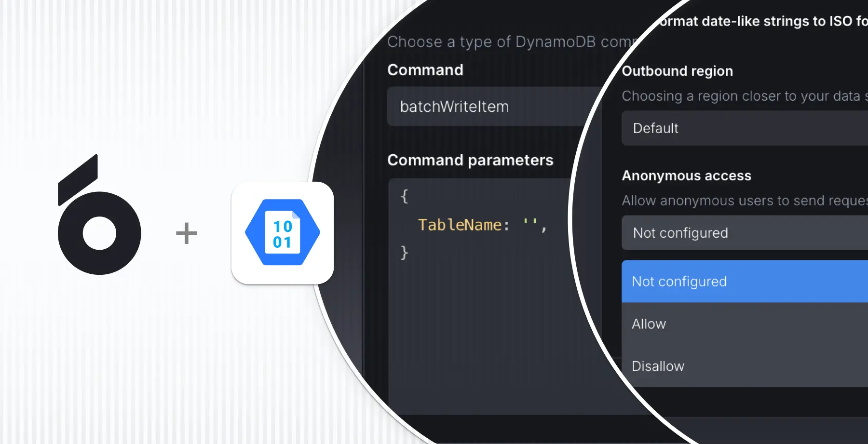Viewport: 868px width, 444px height.
Task: Click the TableName key in the editor
Action: [460, 225]
